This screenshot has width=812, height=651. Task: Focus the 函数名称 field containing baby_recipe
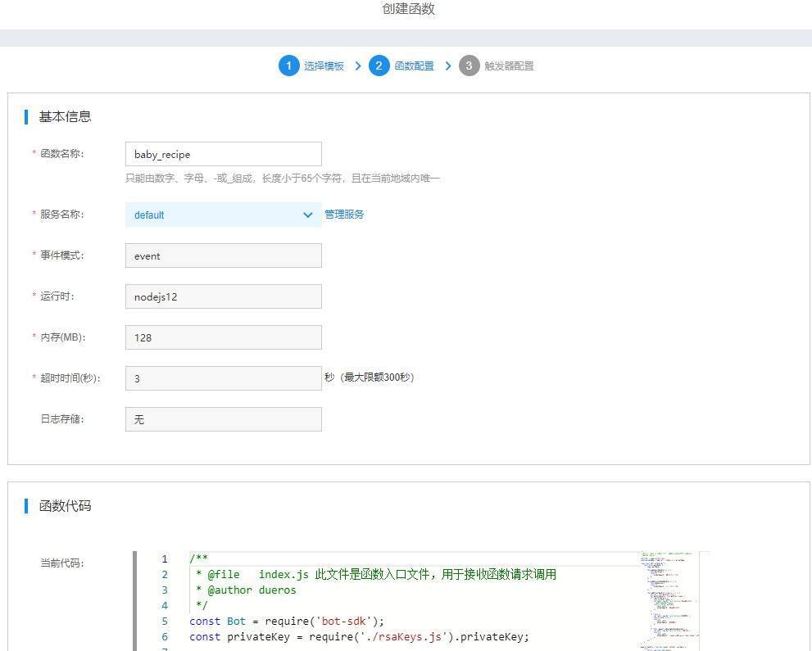[x=223, y=154]
